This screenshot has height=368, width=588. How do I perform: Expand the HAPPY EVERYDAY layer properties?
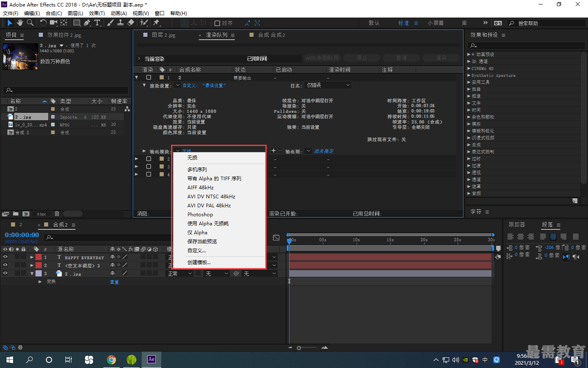point(32,257)
